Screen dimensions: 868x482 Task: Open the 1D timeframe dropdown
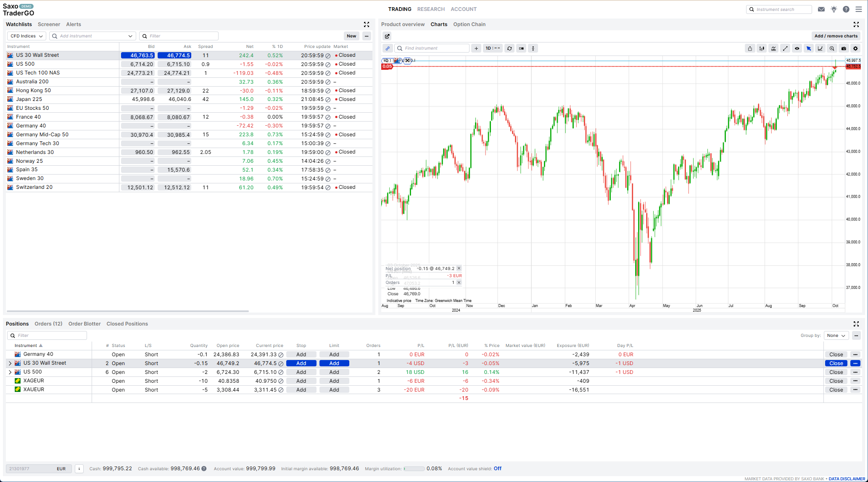(x=492, y=48)
